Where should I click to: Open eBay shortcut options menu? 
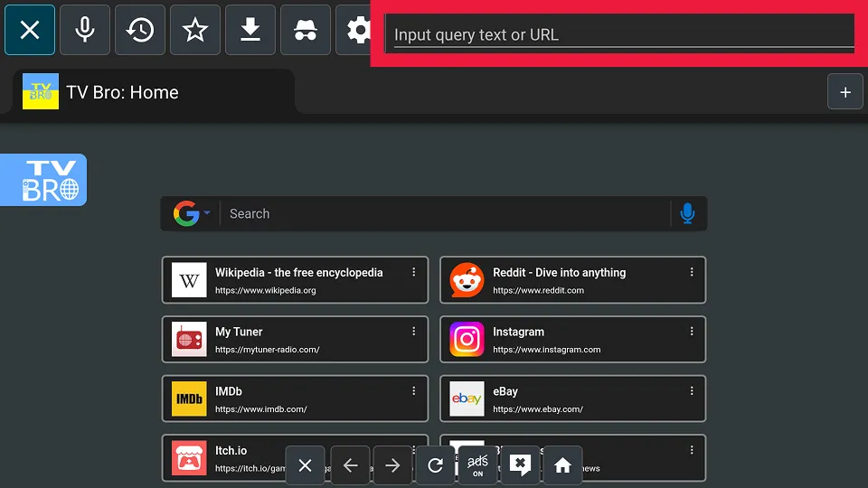692,391
